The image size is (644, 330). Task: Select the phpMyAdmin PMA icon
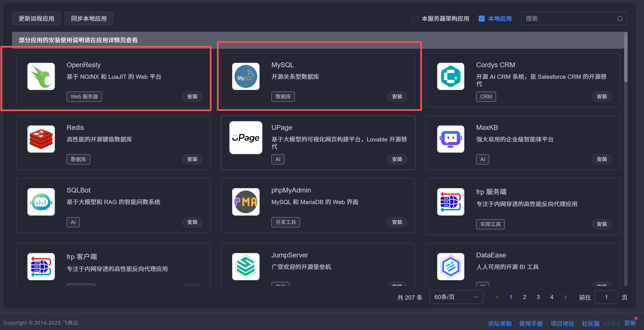(246, 202)
